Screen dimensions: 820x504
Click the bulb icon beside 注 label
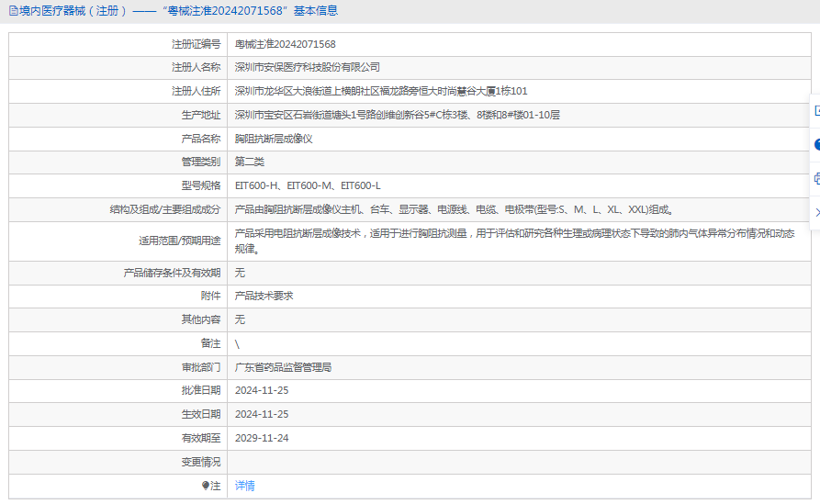click(x=206, y=486)
